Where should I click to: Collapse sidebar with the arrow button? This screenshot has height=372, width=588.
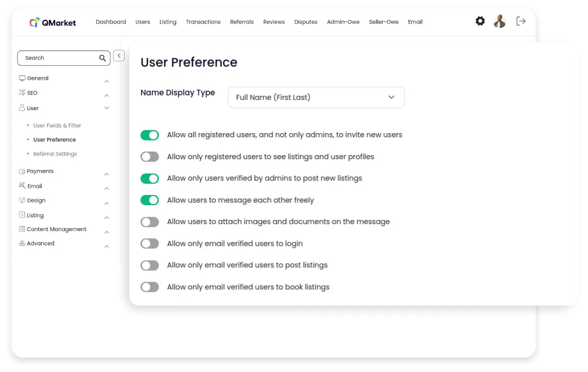pyautogui.click(x=119, y=56)
